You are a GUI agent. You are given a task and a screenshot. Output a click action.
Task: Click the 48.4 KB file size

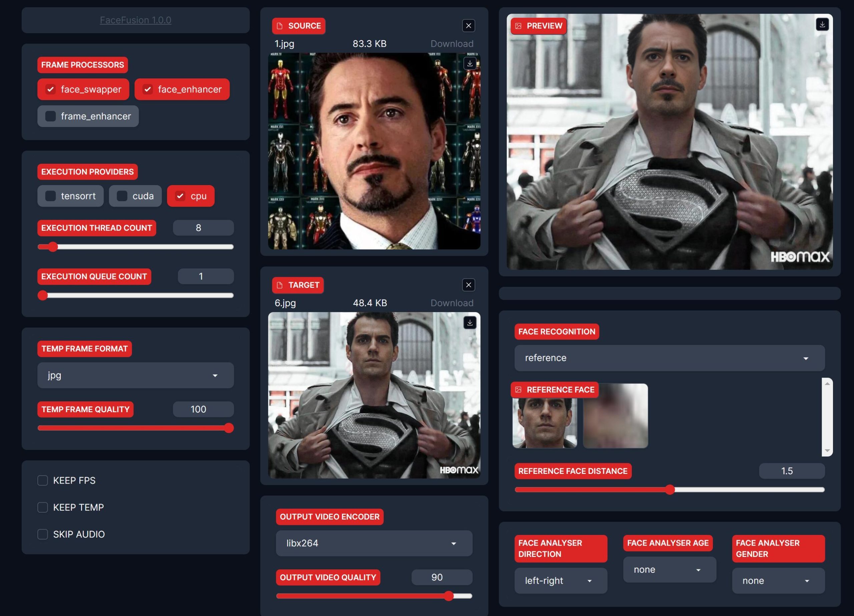tap(370, 303)
